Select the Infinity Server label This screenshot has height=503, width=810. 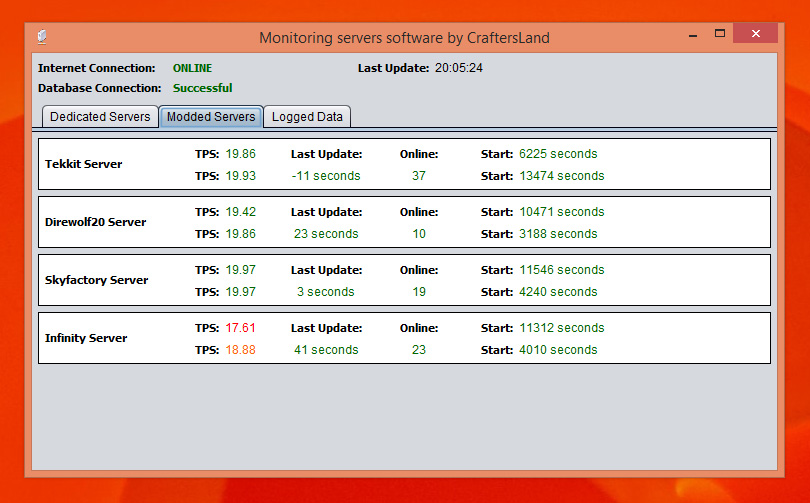coord(86,338)
